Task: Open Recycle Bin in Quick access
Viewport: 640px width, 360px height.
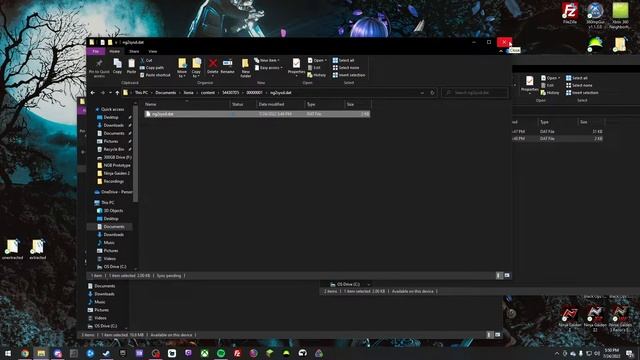Action: click(x=113, y=149)
